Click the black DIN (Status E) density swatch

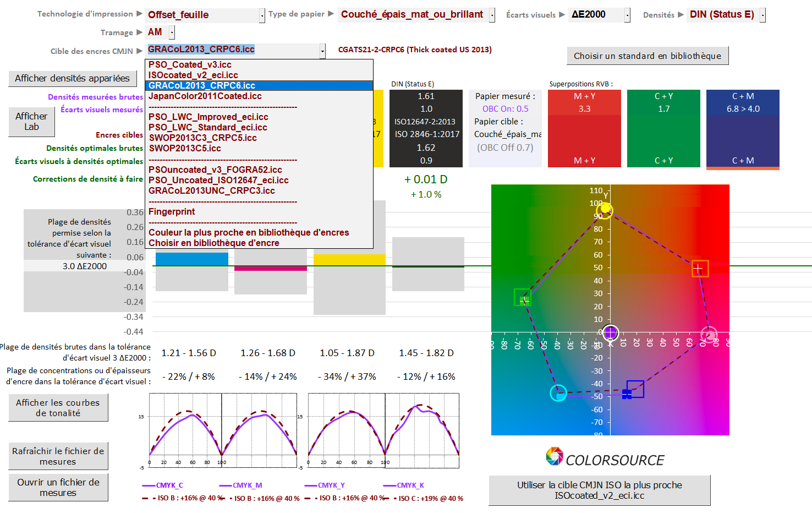click(426, 128)
